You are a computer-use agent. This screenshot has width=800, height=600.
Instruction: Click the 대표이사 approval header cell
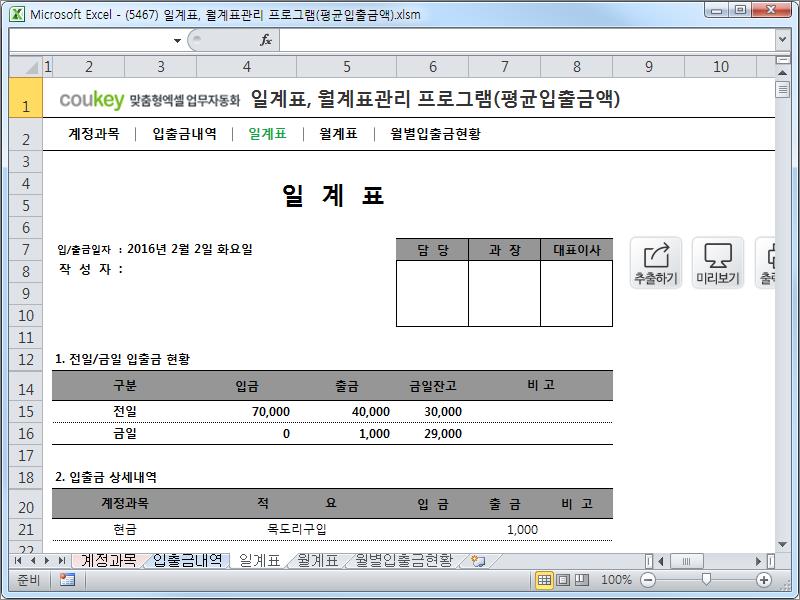pyautogui.click(x=577, y=250)
